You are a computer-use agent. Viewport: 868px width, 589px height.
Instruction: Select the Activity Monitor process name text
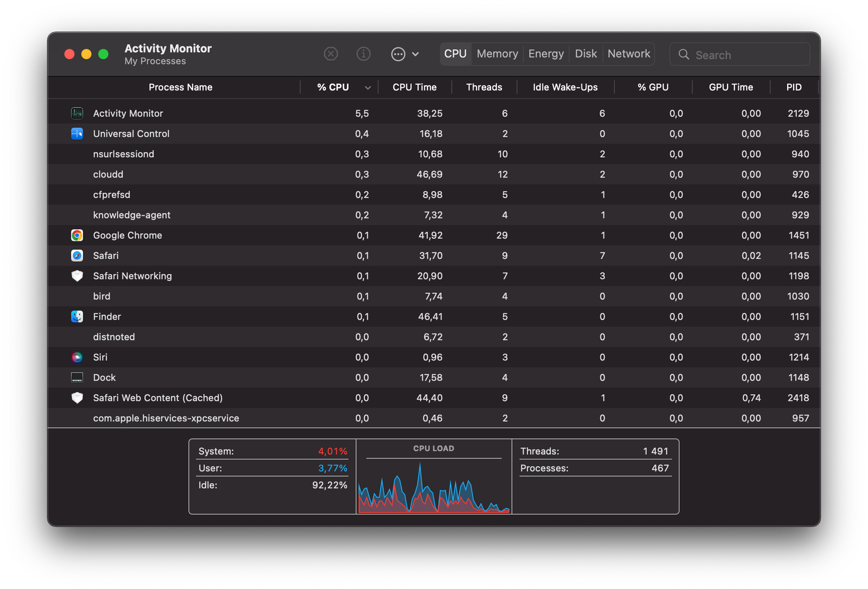[128, 113]
